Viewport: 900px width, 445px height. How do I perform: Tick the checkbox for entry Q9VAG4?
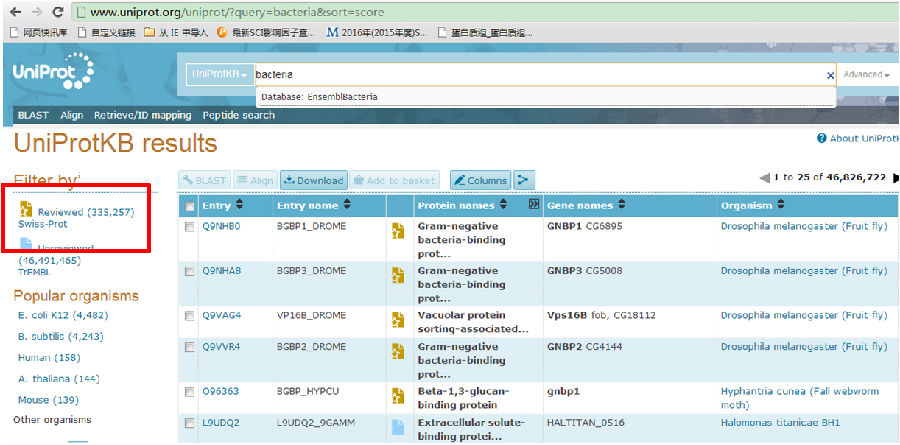tap(189, 316)
